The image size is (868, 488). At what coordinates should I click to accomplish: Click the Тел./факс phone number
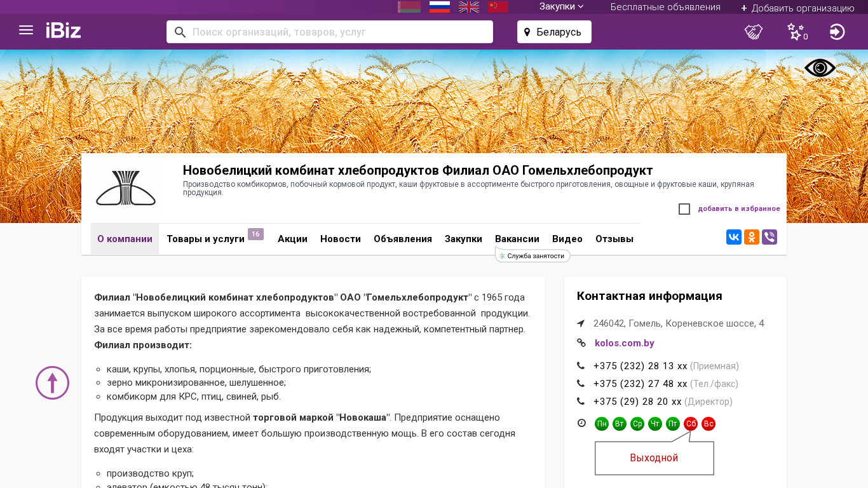(x=641, y=384)
